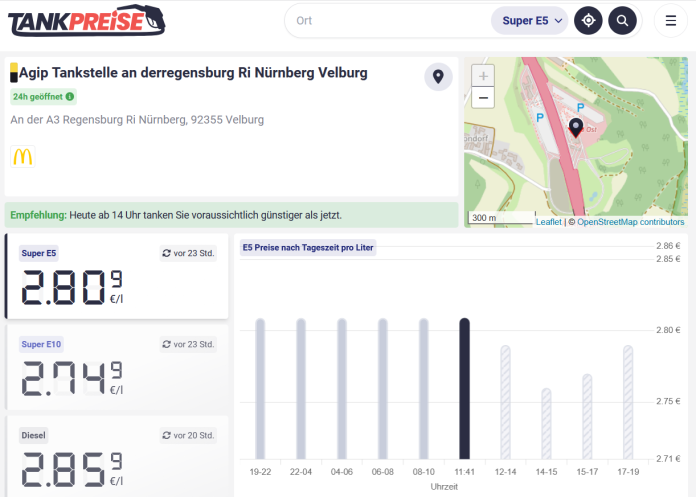The width and height of the screenshot is (696, 497).
Task: Click the 2.85 Diesel price display
Action: [x=72, y=469]
